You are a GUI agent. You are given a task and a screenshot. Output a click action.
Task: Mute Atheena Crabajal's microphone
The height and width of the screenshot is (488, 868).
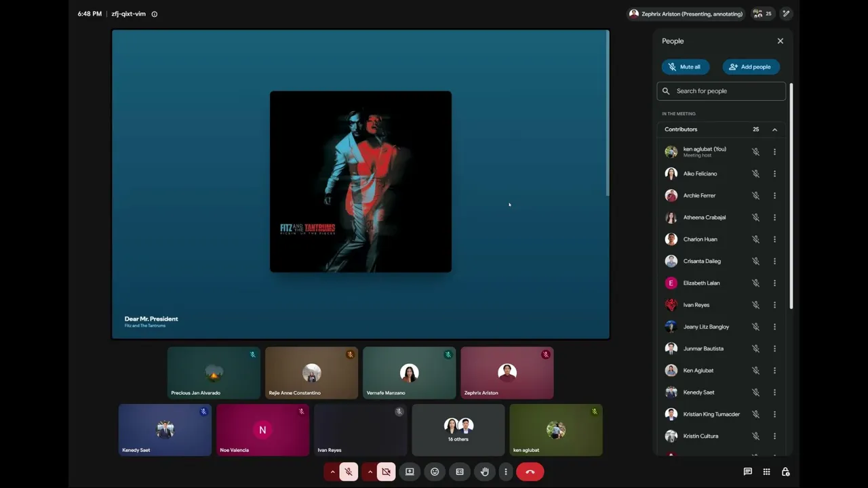point(755,218)
